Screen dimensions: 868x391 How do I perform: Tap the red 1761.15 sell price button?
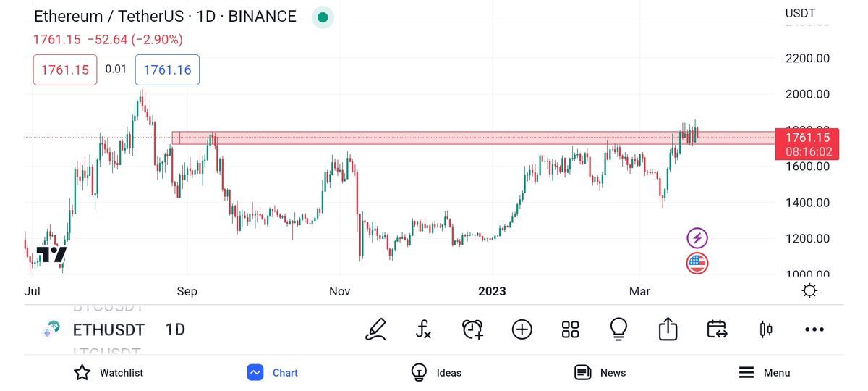click(65, 70)
